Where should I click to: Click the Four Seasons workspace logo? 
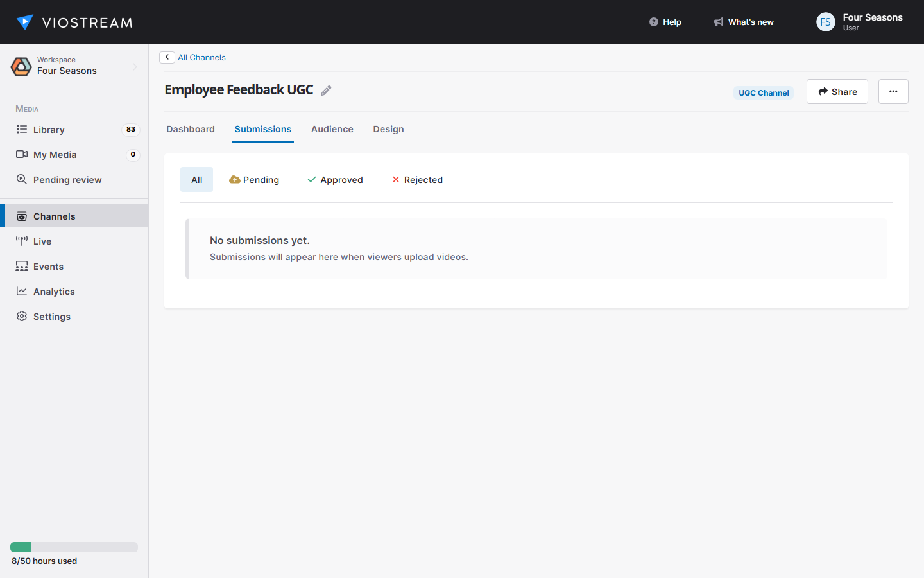21,66
